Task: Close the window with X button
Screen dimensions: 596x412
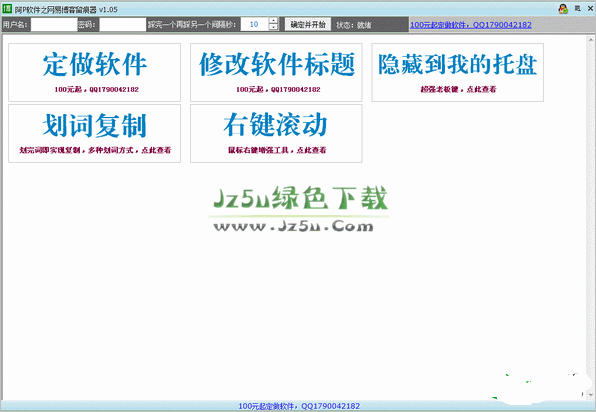Action: [590, 8]
